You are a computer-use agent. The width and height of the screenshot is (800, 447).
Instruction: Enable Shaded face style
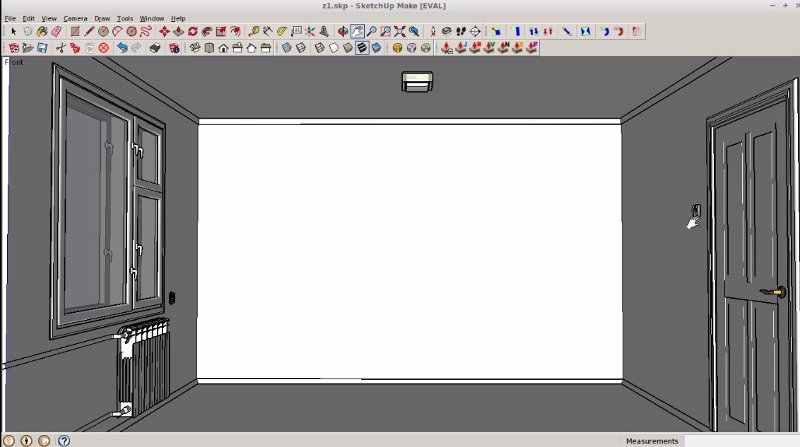tap(348, 48)
